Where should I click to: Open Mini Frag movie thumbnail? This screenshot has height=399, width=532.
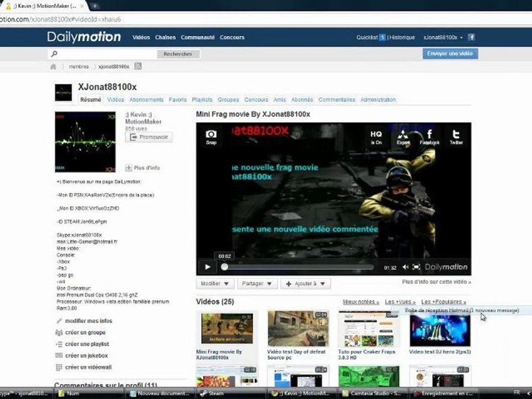227,328
